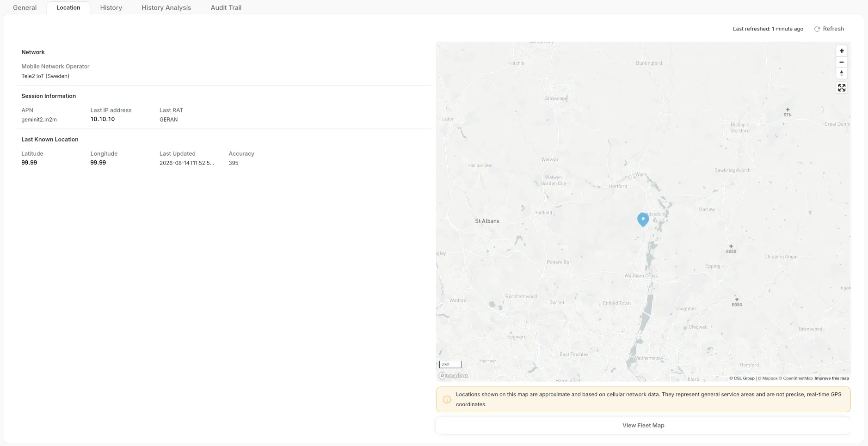This screenshot has height=446, width=868.
Task: Click the operator name Tele2 IoT (Sweden)
Action: tap(45, 76)
